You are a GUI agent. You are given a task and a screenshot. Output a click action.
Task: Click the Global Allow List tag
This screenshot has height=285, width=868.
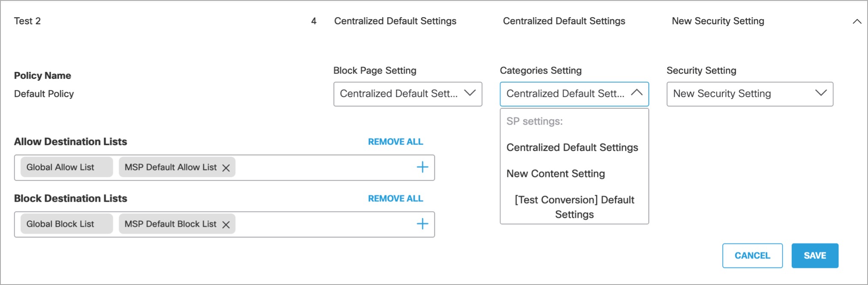point(60,167)
